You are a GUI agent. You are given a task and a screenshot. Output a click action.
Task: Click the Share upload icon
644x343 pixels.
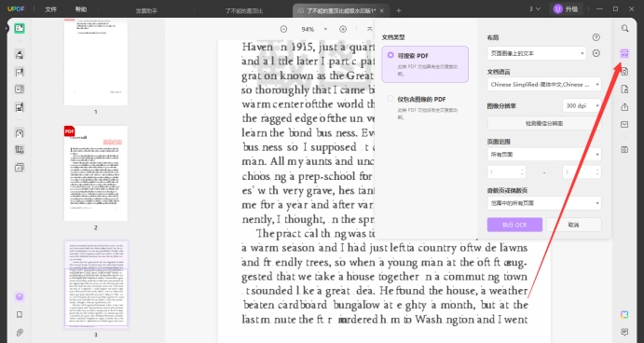click(x=624, y=107)
